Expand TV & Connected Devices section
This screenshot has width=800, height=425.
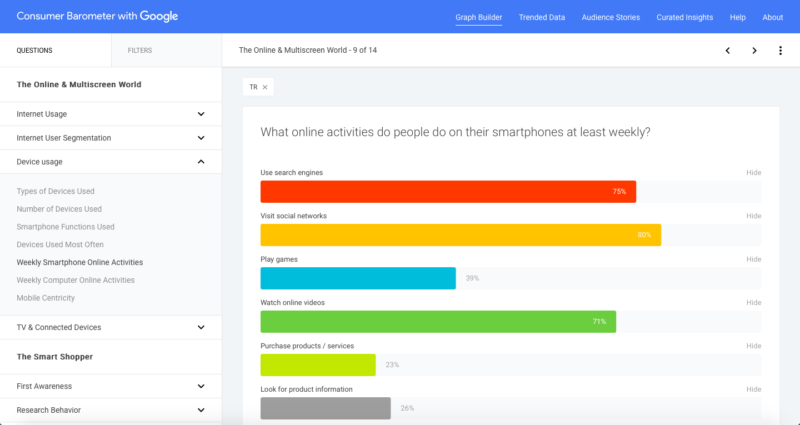coord(201,327)
